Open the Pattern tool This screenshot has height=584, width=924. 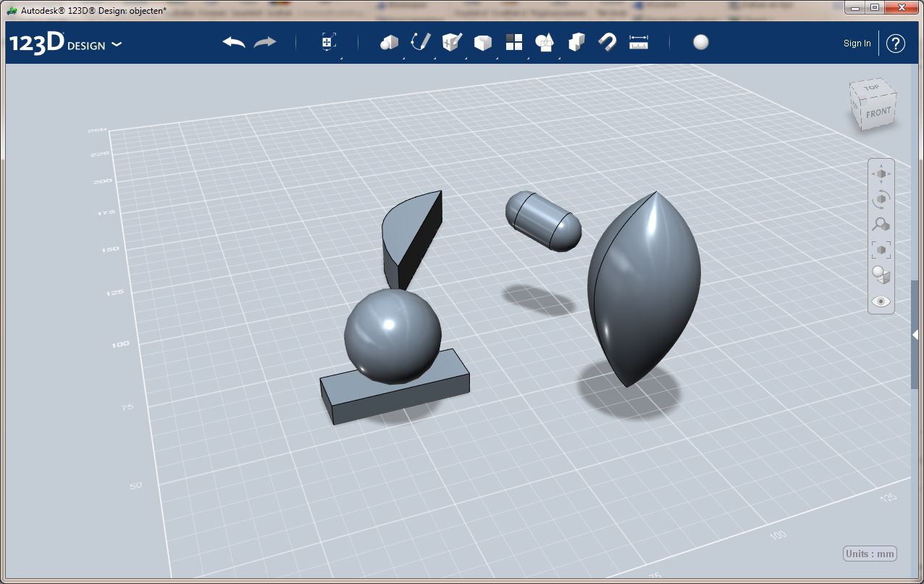pos(514,43)
